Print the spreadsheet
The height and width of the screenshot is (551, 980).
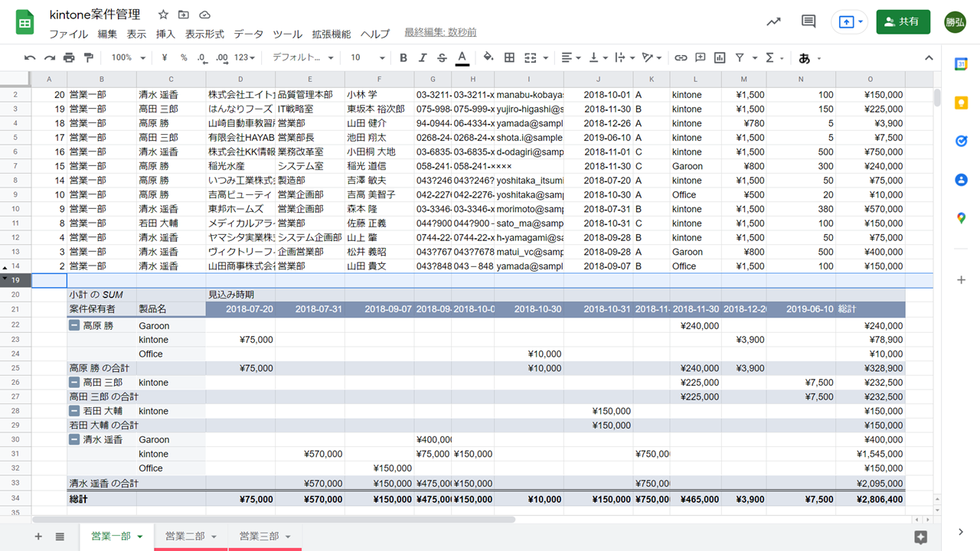pos(69,57)
